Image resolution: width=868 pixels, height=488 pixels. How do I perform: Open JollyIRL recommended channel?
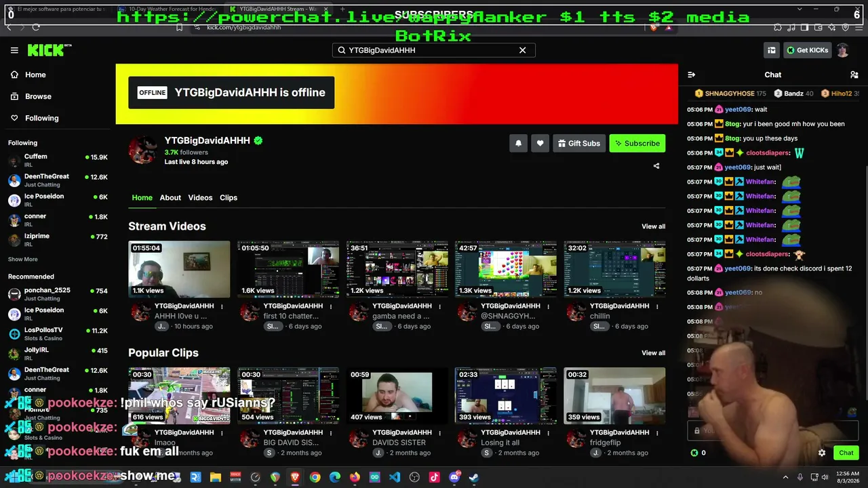(x=58, y=354)
